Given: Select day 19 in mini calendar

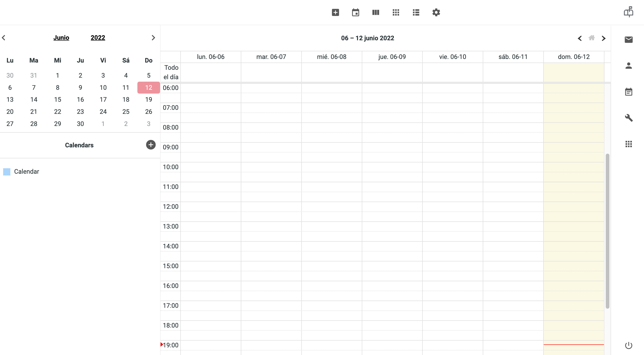Looking at the screenshot, I should pyautogui.click(x=148, y=100).
